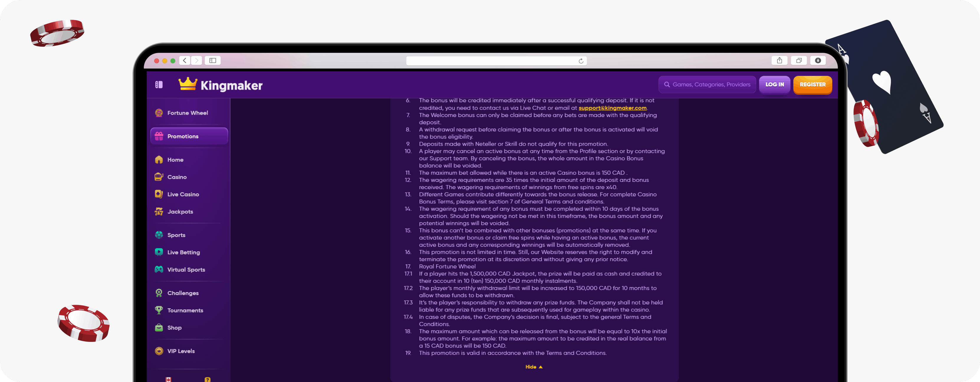The image size is (980, 382).
Task: Show all tabs with browser tabs icon
Action: [799, 60]
